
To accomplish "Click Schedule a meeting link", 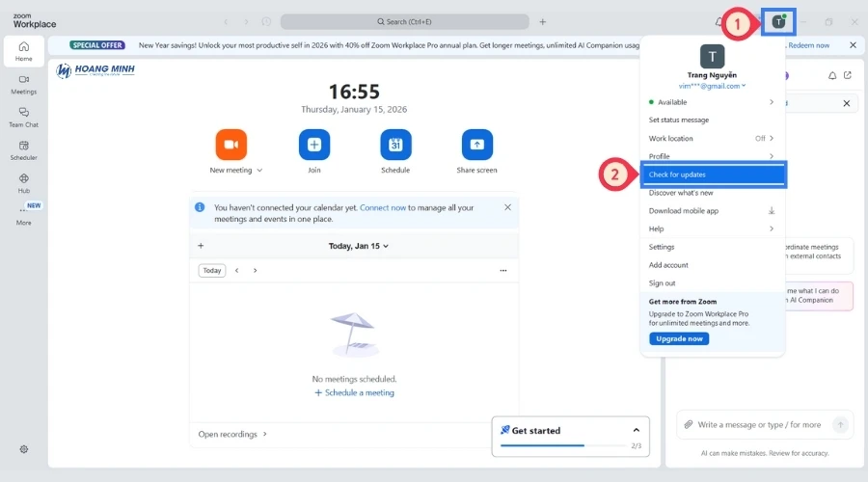I will click(x=354, y=393).
